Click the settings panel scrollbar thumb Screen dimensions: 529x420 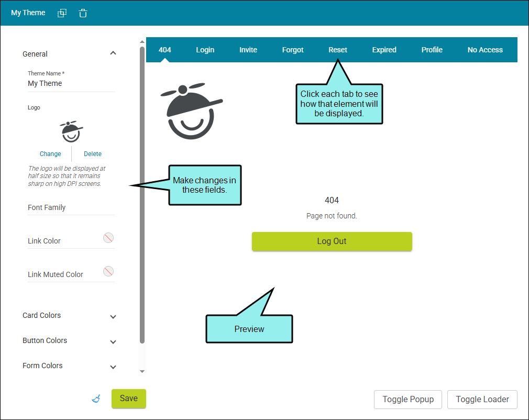(142, 195)
